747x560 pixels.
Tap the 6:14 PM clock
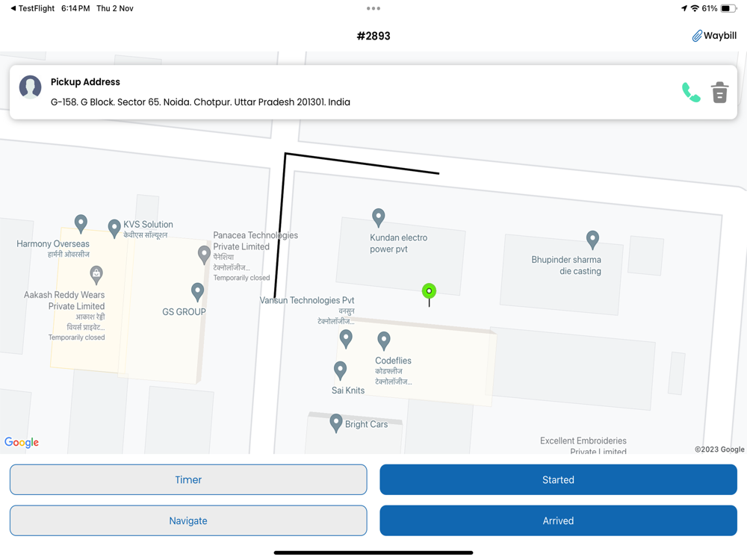click(x=75, y=8)
